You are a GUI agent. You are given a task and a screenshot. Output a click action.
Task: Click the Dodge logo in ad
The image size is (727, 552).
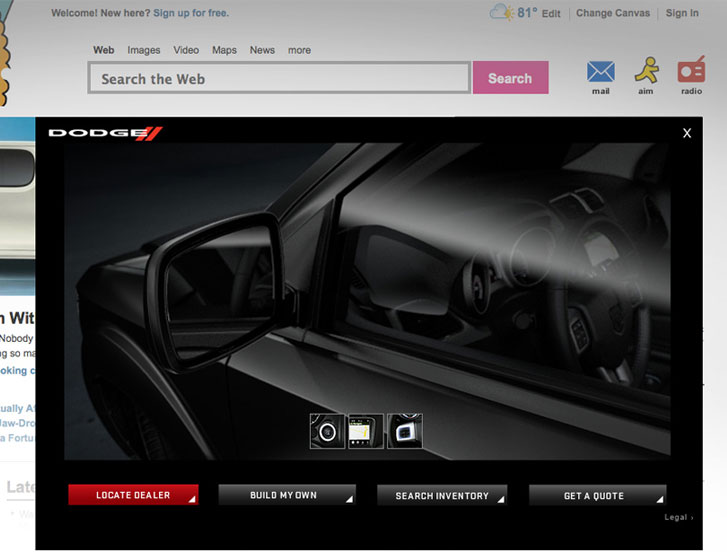[x=105, y=133]
